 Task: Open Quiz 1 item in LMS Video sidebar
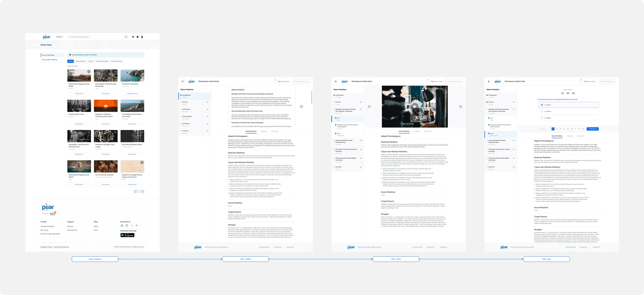pos(348,134)
